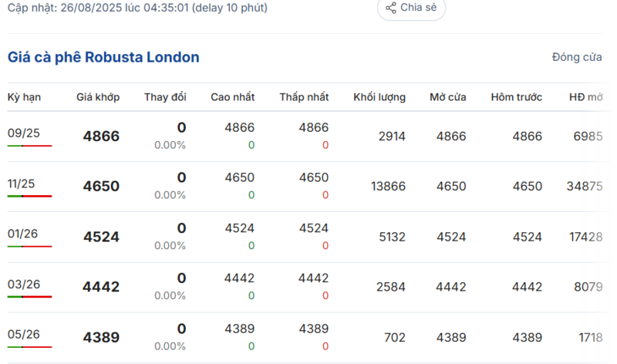Click the Cao nhất column header

tap(233, 97)
